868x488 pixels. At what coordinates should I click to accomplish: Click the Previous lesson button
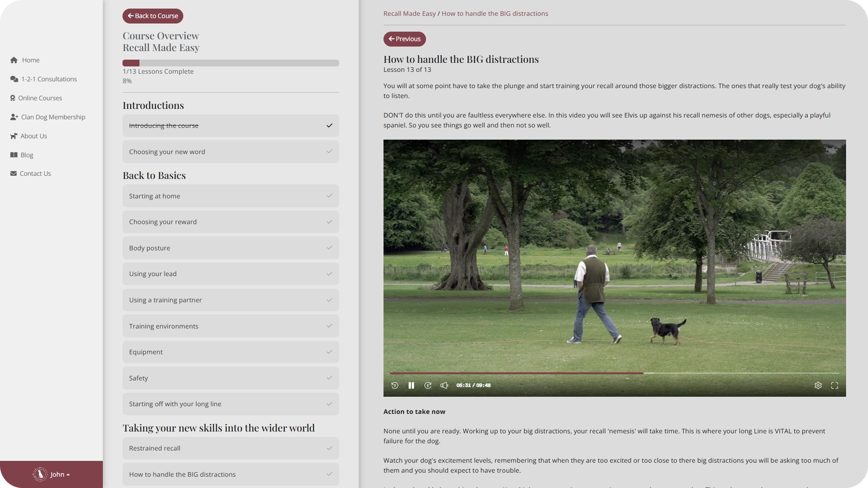click(405, 39)
